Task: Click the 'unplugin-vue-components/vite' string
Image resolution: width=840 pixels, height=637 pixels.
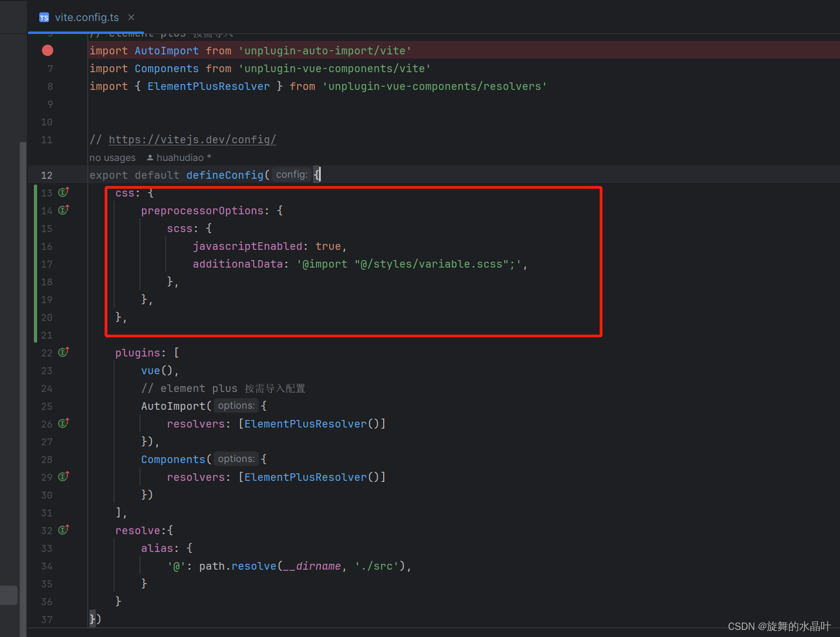Action: 335,68
